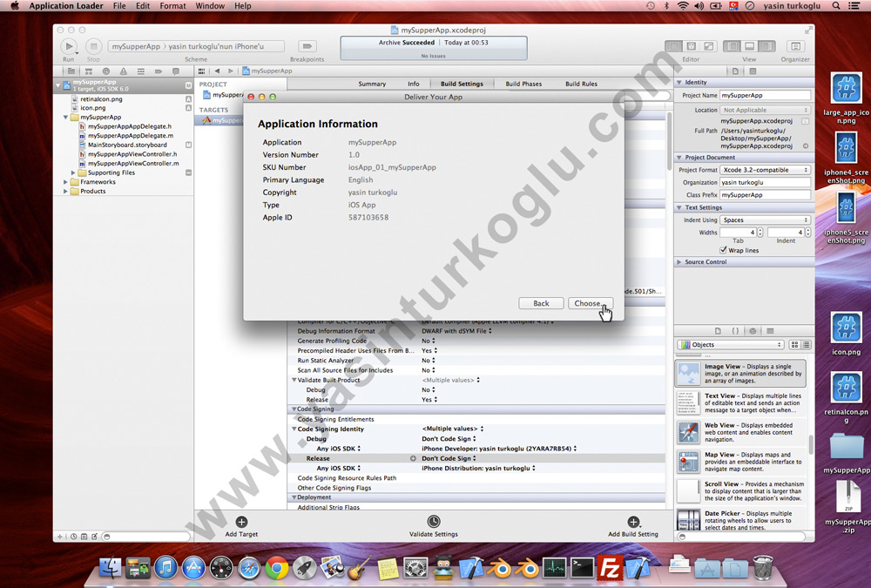Hide the Utilities pane view icon
The width and height of the screenshot is (871, 588).
pos(766,46)
